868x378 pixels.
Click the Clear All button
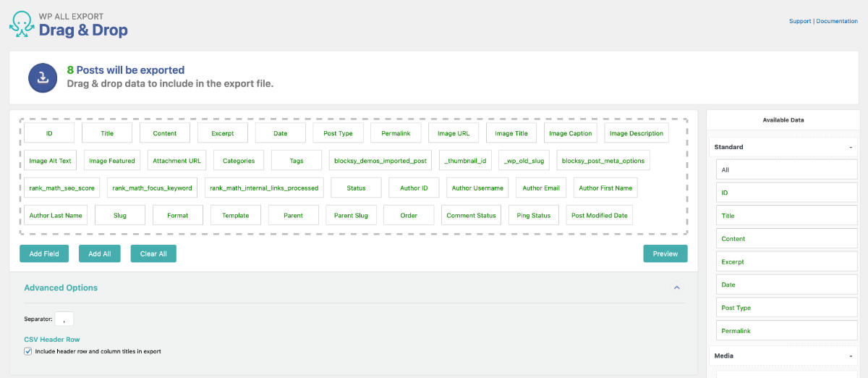tap(153, 253)
